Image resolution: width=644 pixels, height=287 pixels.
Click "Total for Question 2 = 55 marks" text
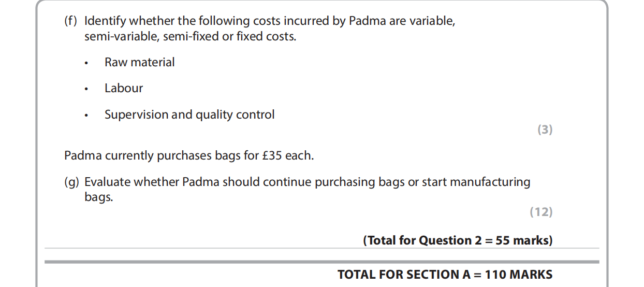point(458,240)
